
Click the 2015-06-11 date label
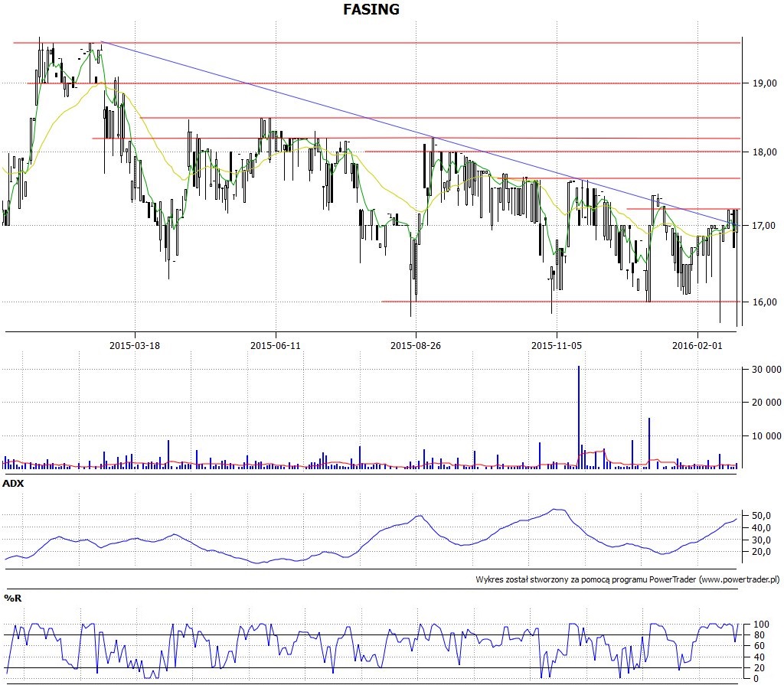coord(276,345)
